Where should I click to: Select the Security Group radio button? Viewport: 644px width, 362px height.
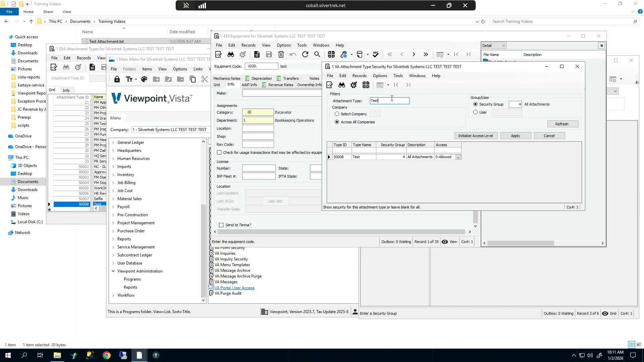[475, 104]
